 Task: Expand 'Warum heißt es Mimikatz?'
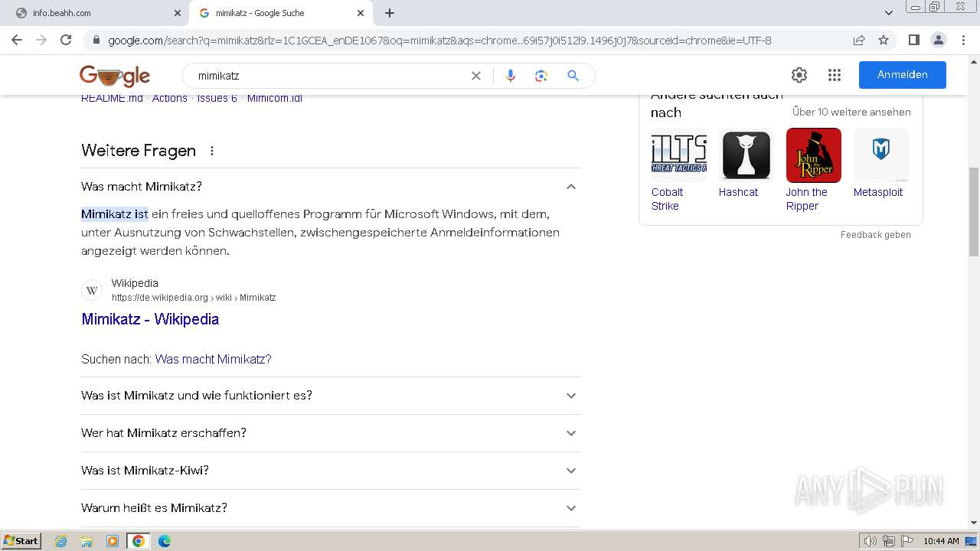coord(330,508)
